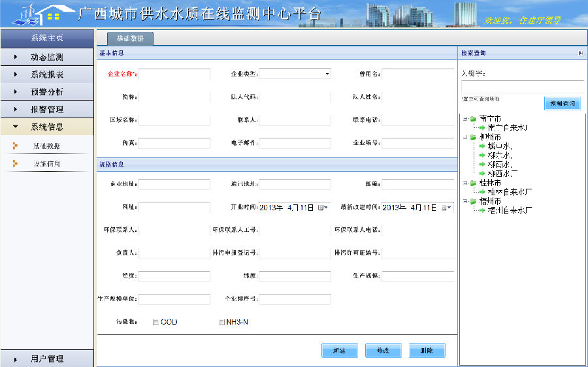Click the orange arrow icon next to 政策信息
Screen dimensions: 588x367
(x=14, y=163)
